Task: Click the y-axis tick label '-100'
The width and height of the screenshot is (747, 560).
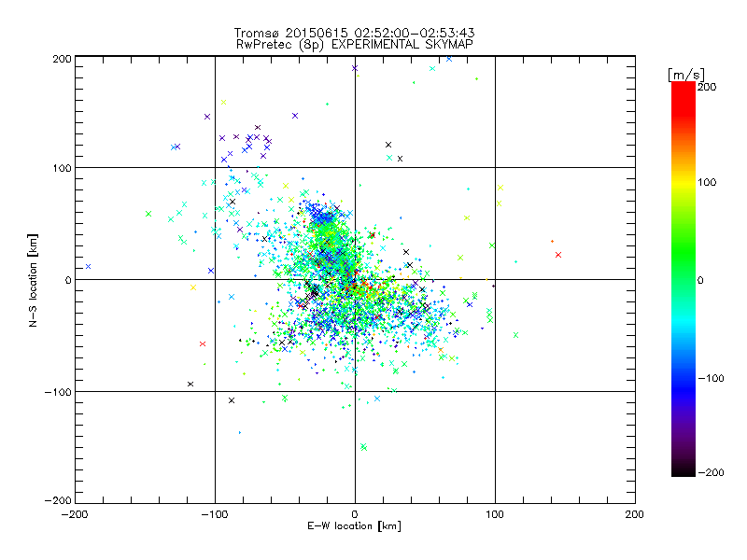Action: 58,392
